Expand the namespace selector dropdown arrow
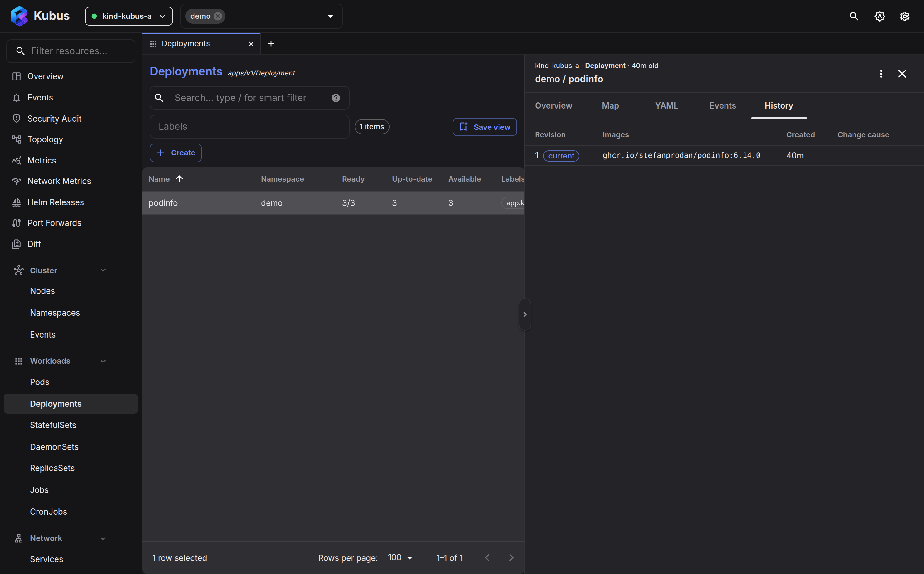 [330, 16]
